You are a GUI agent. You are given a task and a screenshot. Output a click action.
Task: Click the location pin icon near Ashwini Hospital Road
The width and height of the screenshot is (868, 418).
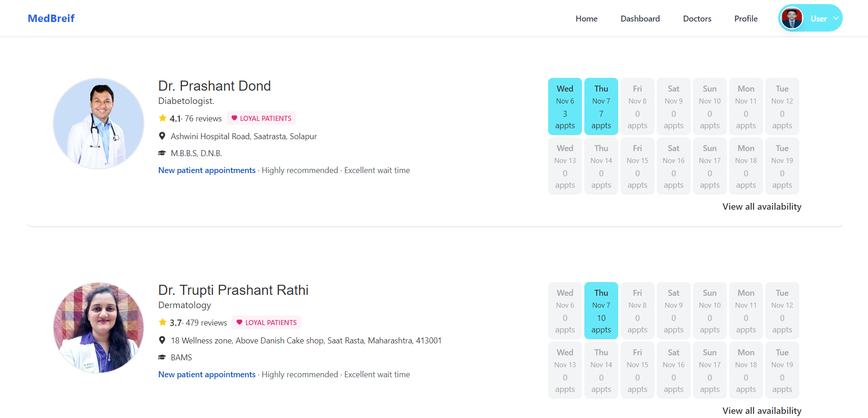(162, 136)
